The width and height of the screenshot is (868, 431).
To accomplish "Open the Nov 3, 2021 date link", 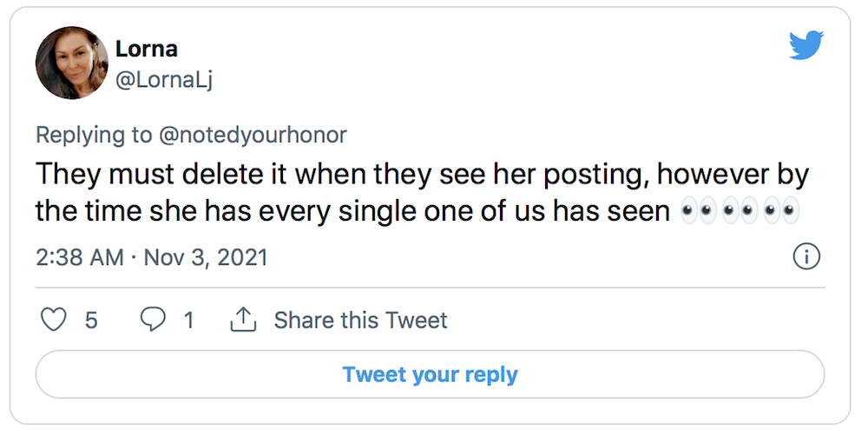I will tap(206, 257).
